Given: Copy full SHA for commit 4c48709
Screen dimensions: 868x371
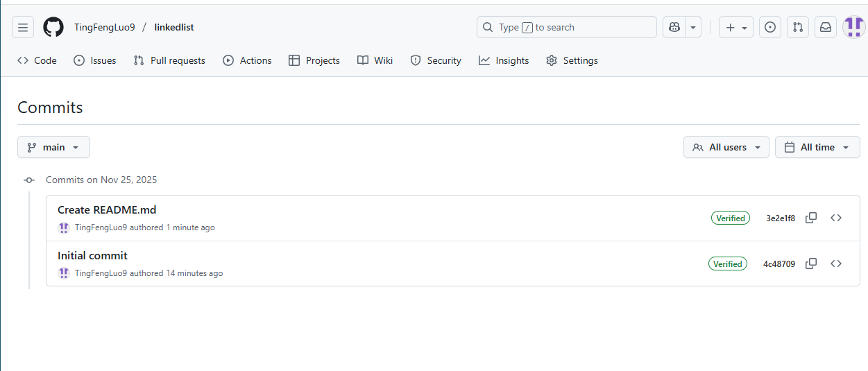Looking at the screenshot, I should (x=810, y=264).
